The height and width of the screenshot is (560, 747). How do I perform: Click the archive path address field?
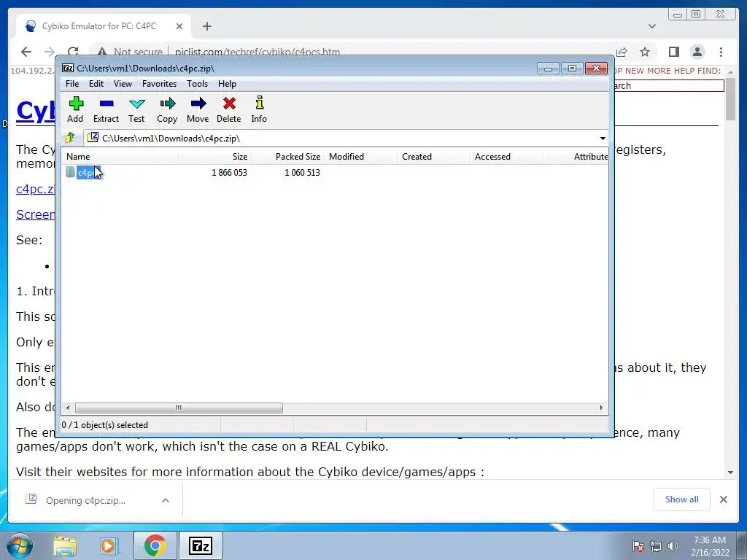point(341,139)
